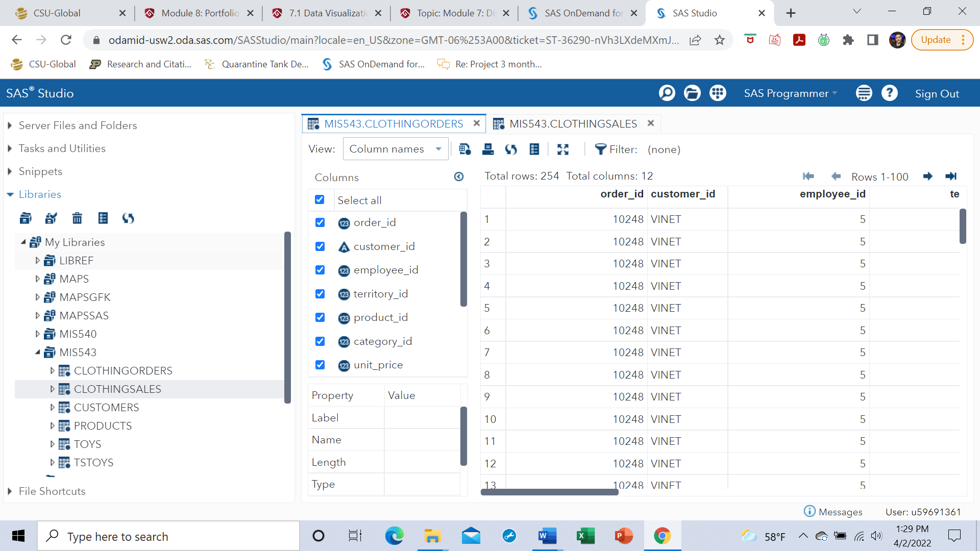Switch to the MIS543.CLOTHINGSALES tab
Image resolution: width=980 pixels, height=551 pixels.
pyautogui.click(x=573, y=123)
